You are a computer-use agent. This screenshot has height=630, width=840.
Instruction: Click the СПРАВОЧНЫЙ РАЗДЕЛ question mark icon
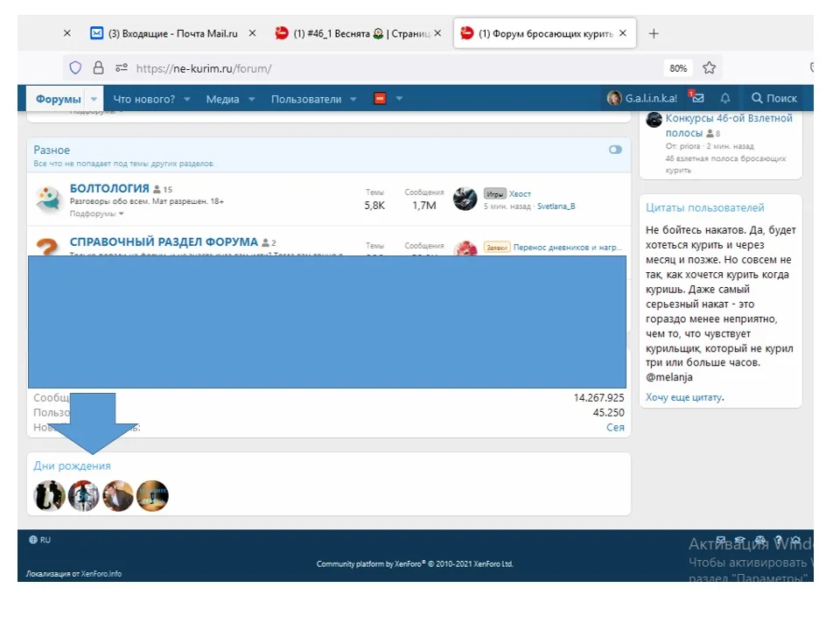click(x=47, y=247)
